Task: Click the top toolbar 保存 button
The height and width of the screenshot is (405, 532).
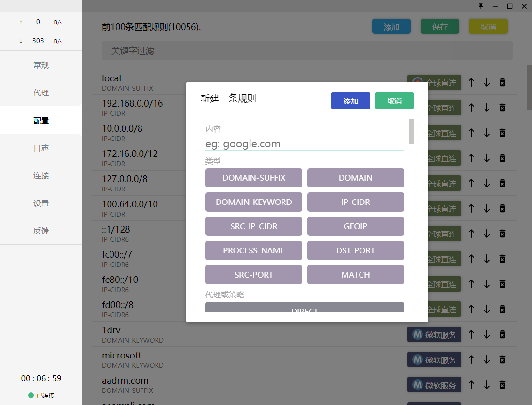Action: click(x=440, y=27)
